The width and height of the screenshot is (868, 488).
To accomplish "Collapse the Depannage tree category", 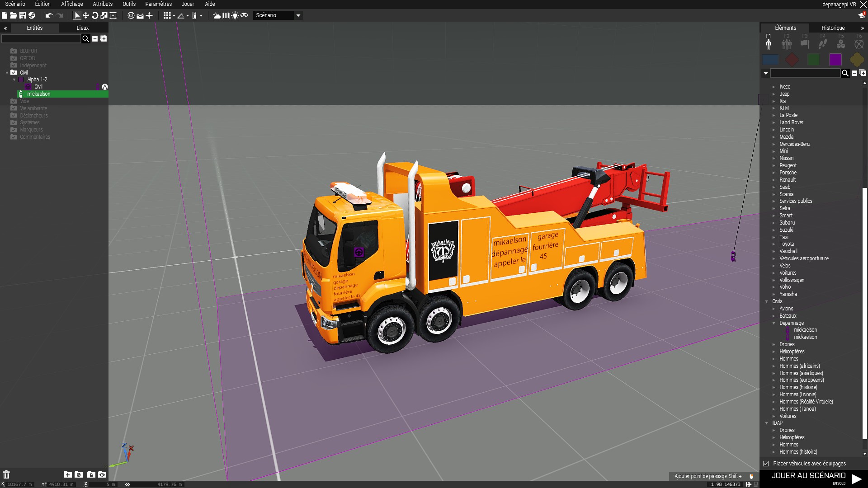I will coord(774,323).
